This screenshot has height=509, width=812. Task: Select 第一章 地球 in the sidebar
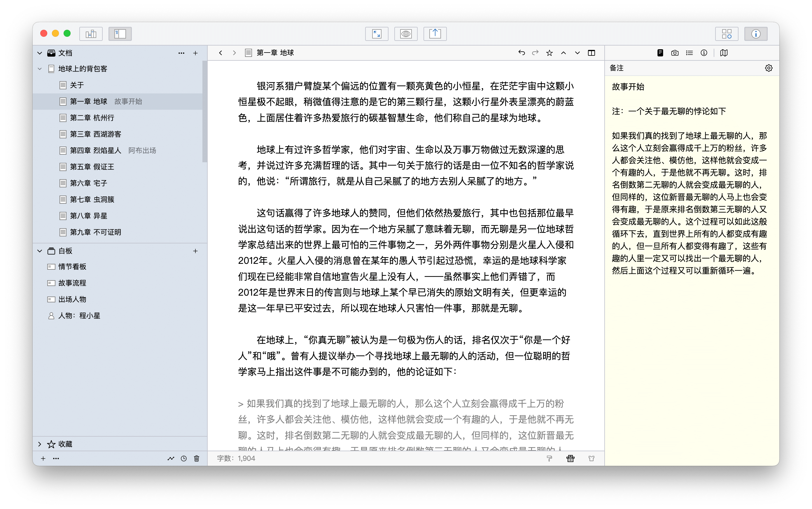(118, 101)
